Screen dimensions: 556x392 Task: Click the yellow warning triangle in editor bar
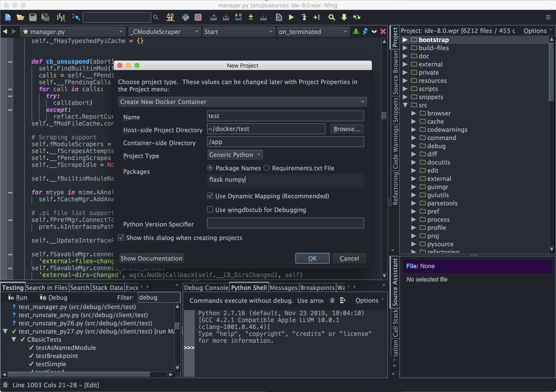356,31
